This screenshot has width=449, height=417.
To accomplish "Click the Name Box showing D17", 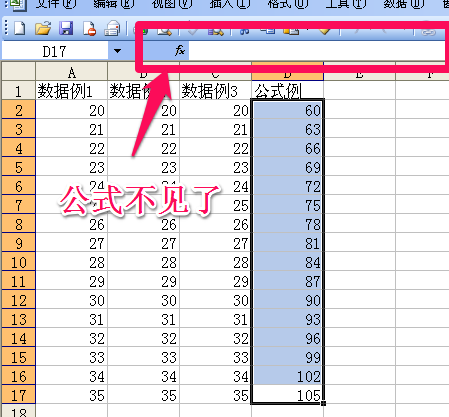I will point(55,51).
